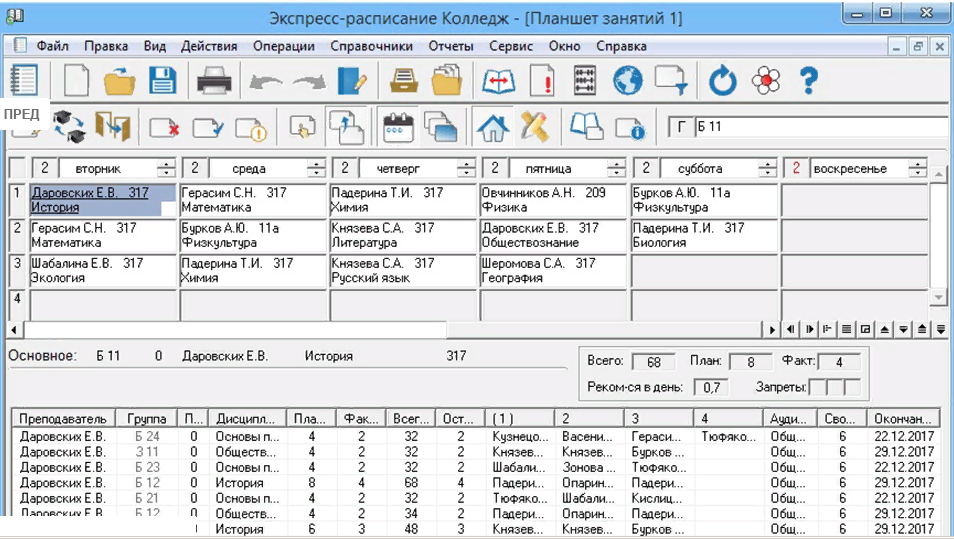
Task: Open the globe web icon
Action: tap(627, 80)
